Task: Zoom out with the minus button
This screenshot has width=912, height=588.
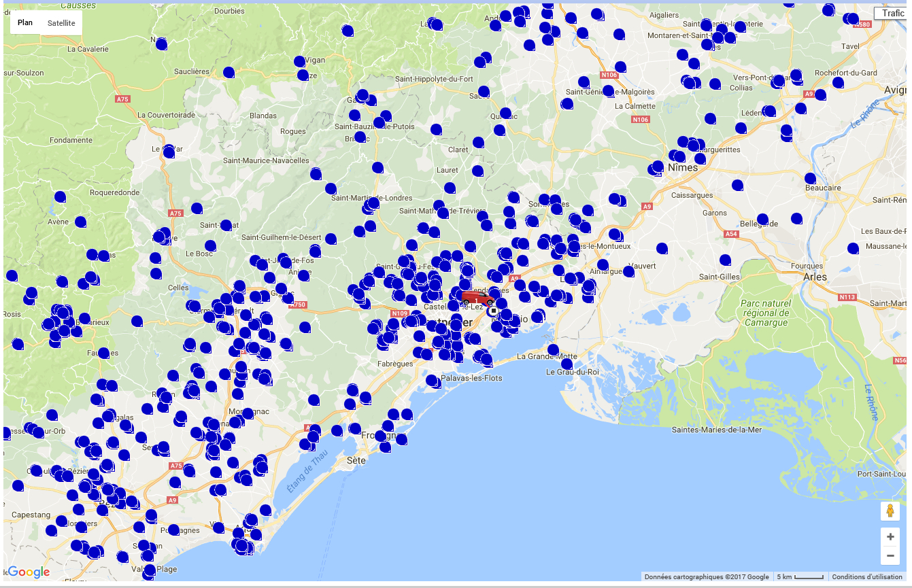Action: click(x=890, y=555)
